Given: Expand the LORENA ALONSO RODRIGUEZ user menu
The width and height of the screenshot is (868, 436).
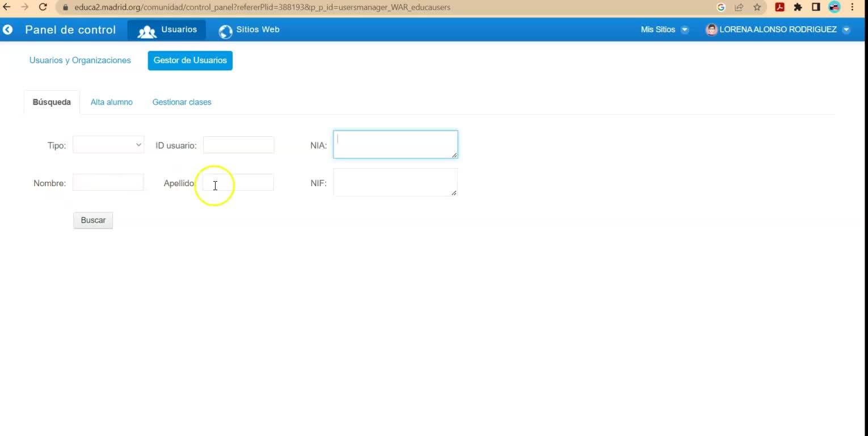Looking at the screenshot, I should click(x=846, y=30).
